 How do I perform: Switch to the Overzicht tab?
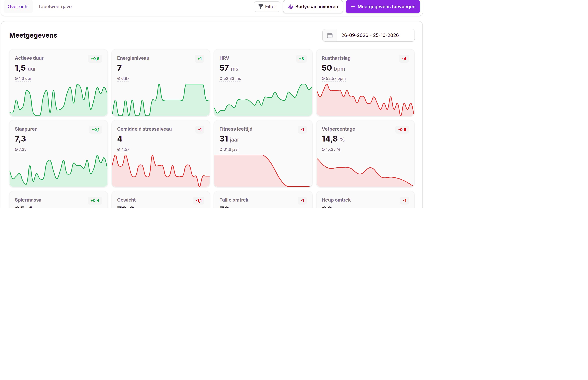pos(18,7)
